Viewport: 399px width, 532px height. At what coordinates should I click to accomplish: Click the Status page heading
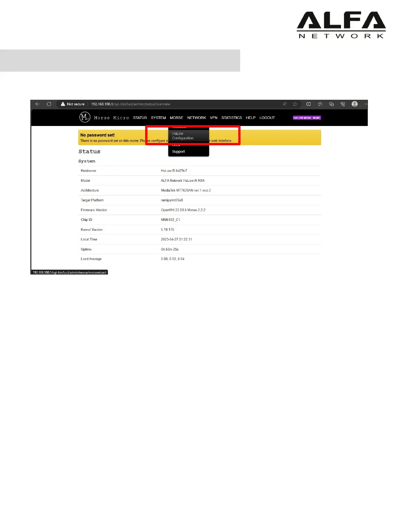pyautogui.click(x=89, y=151)
